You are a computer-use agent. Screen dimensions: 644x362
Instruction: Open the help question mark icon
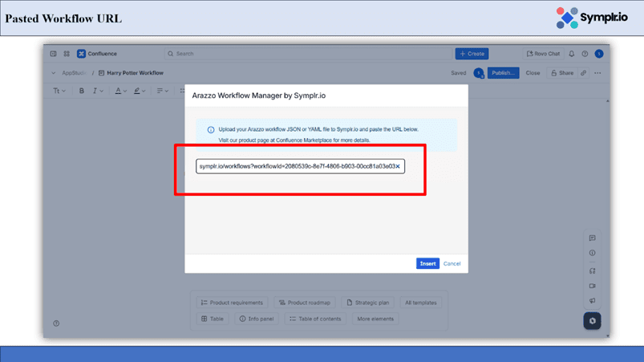pos(585,54)
